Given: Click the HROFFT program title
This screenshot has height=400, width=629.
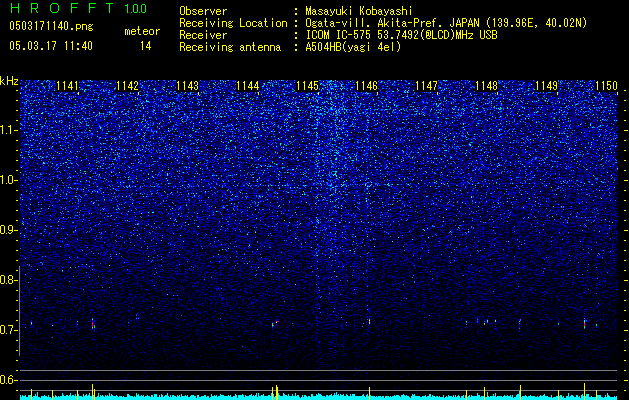Looking at the screenshot, I should [63, 8].
